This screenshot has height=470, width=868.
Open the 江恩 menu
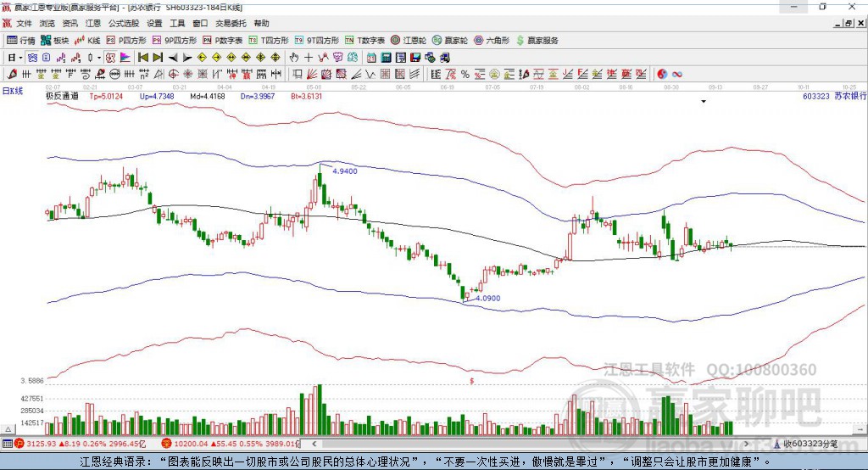click(x=93, y=23)
